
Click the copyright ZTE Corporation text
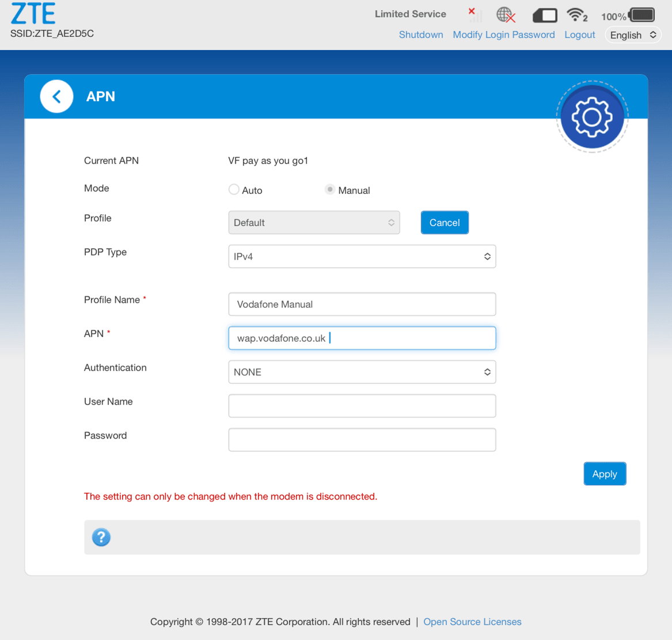(280, 622)
